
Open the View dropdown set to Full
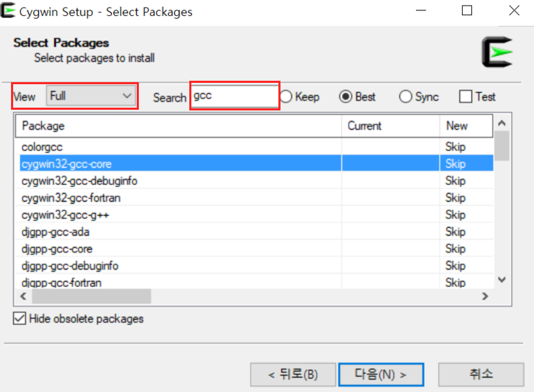(x=91, y=96)
